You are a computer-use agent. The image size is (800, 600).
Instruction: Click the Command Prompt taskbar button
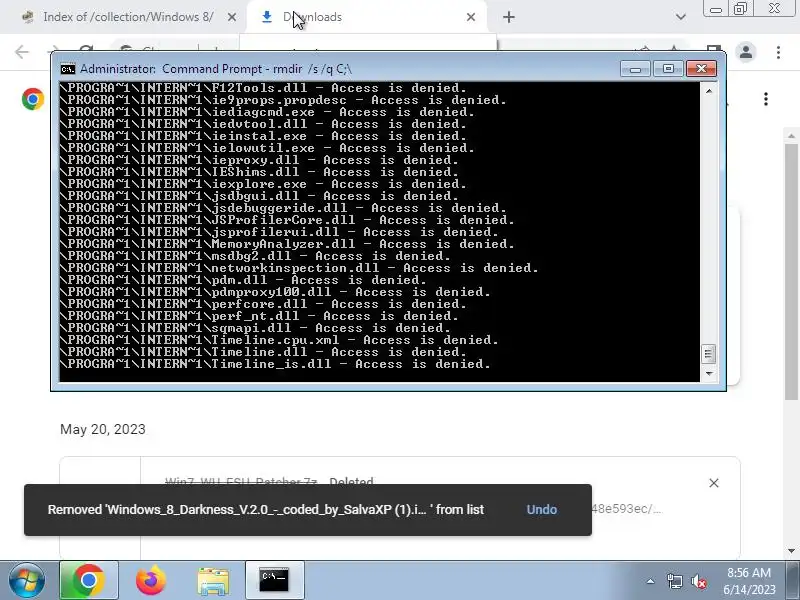[274, 581]
